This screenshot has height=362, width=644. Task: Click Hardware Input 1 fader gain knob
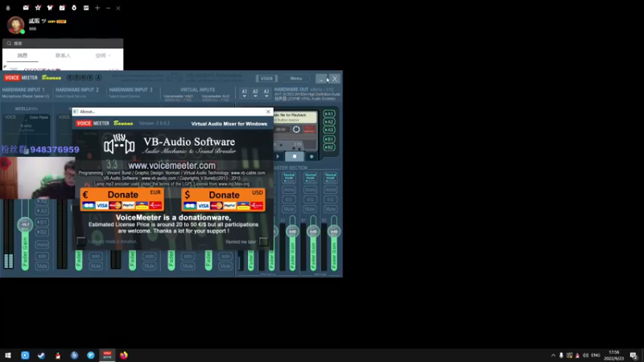coord(25,224)
